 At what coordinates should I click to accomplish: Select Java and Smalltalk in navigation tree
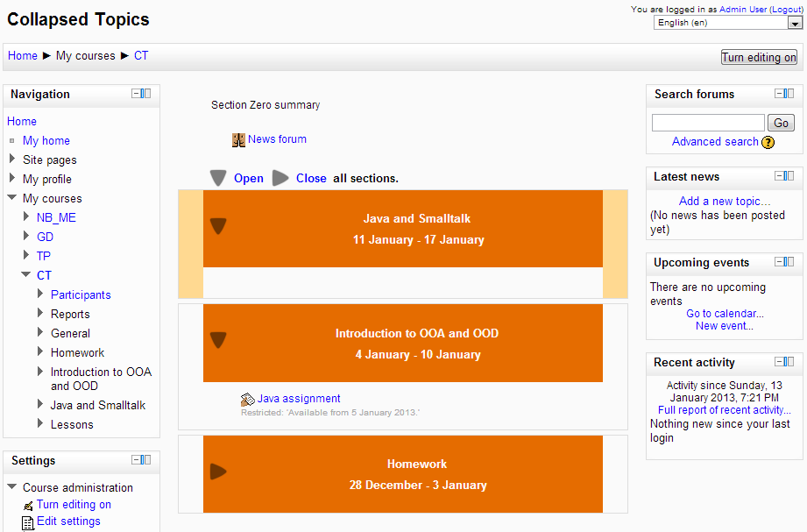[98, 405]
